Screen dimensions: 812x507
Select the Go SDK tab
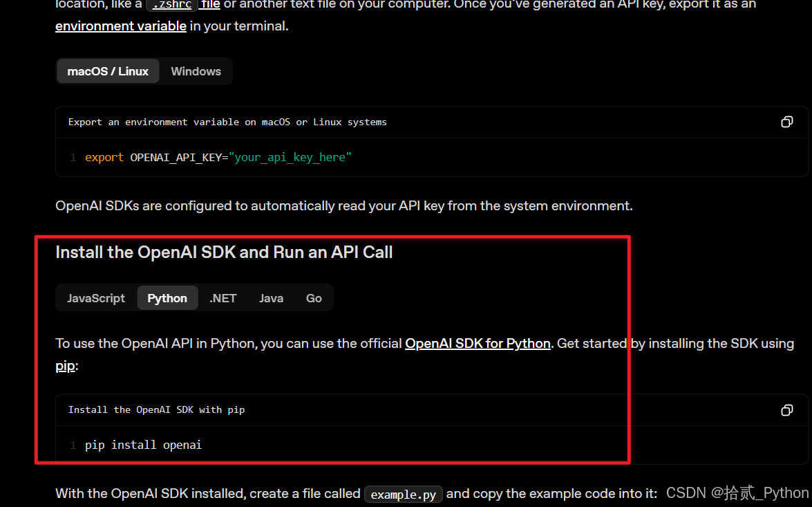[314, 298]
